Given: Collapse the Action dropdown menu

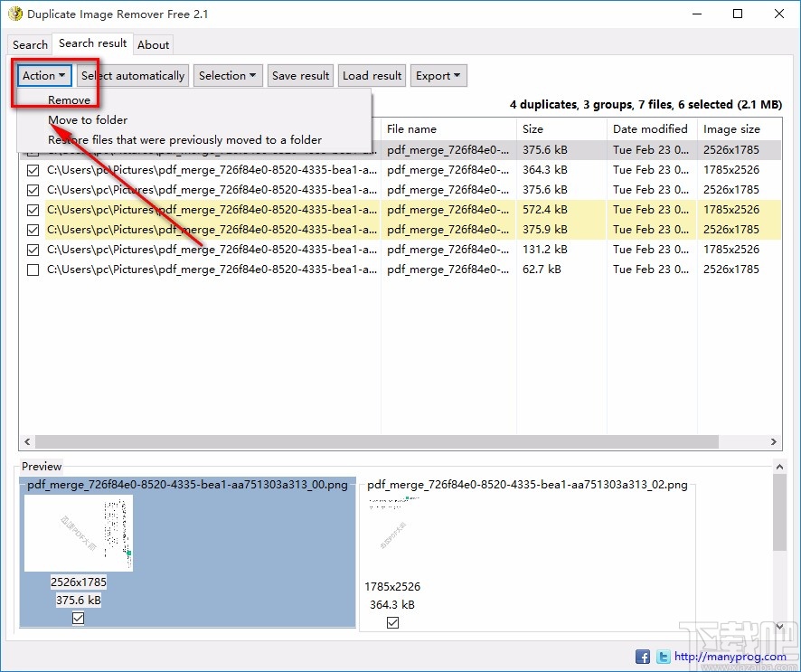Looking at the screenshot, I should (x=44, y=76).
